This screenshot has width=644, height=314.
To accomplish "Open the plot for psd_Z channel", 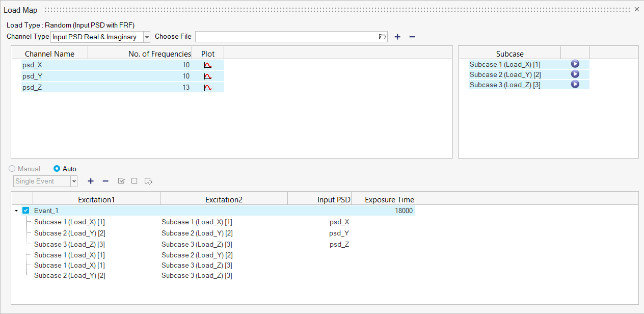I will coord(207,88).
